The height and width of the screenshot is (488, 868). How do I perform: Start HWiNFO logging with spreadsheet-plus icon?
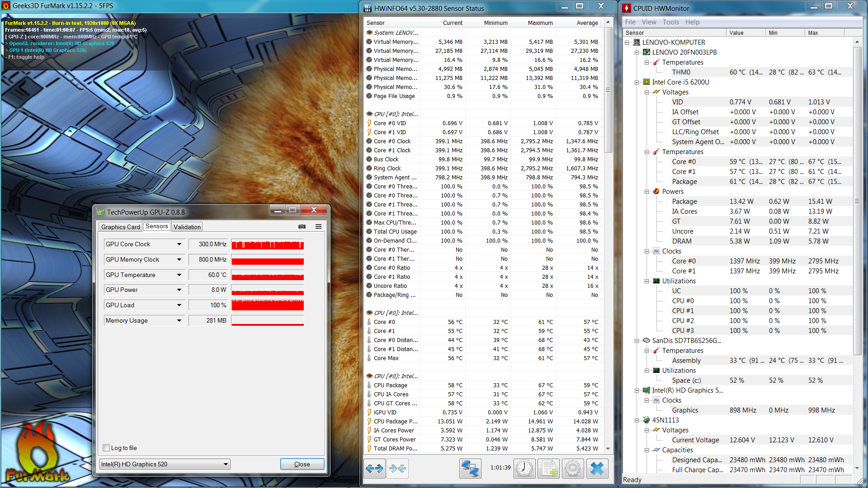(x=549, y=469)
